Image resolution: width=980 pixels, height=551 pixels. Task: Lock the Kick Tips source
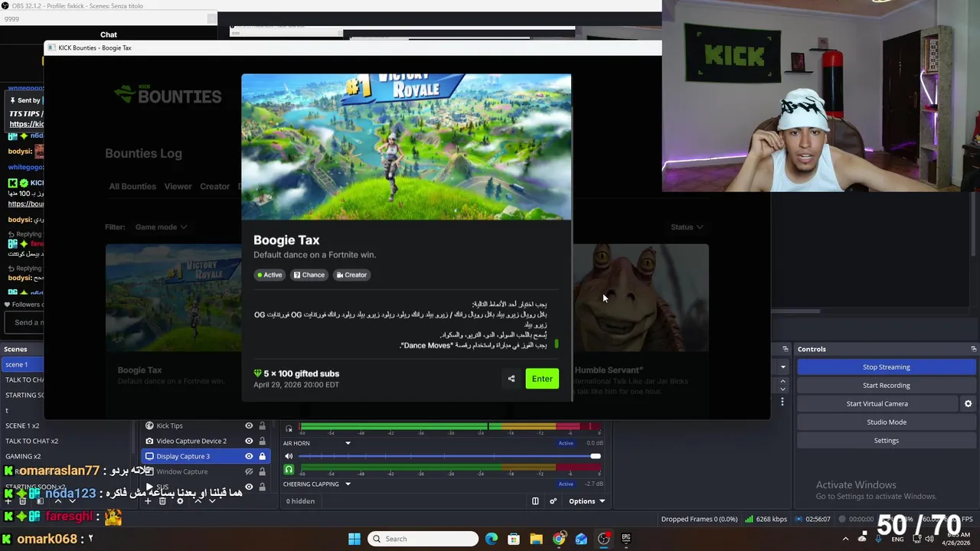pos(262,425)
